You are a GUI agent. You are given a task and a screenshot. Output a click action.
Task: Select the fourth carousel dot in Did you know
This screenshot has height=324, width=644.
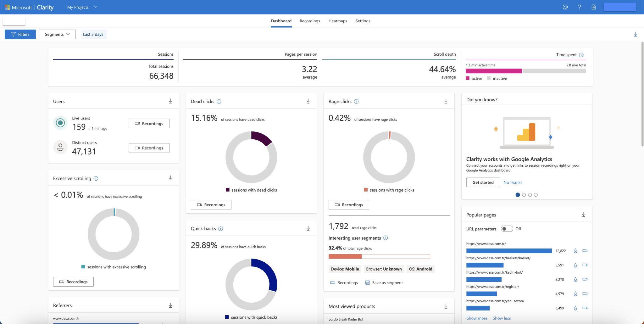click(x=536, y=195)
